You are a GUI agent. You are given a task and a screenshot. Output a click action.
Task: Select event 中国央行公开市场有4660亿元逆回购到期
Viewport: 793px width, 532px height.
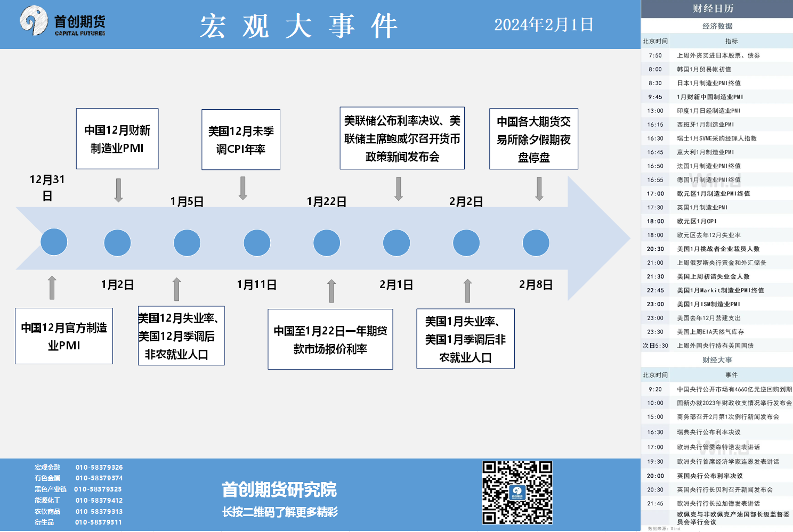point(717,390)
